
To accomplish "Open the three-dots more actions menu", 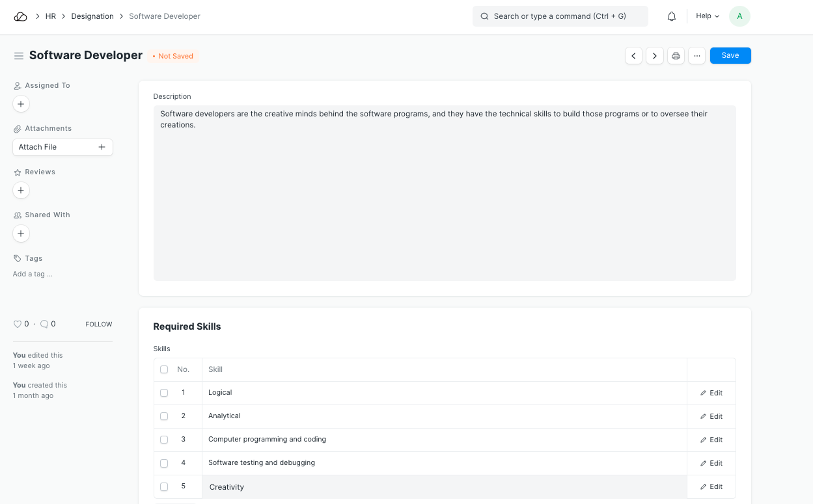I will coord(697,56).
